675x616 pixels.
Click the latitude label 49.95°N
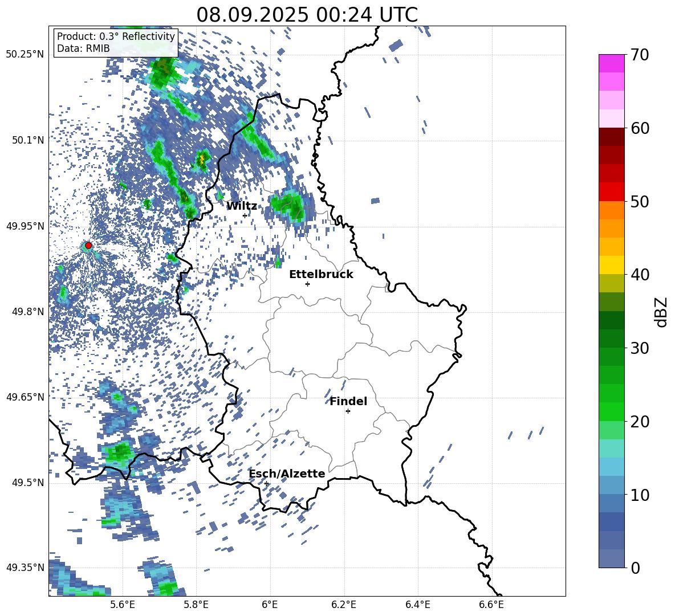(x=25, y=226)
